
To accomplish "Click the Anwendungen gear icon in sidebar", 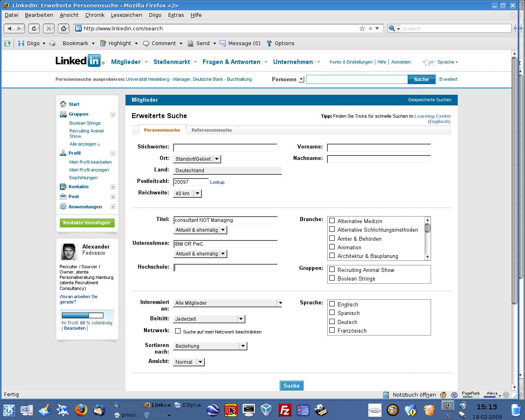I will (x=63, y=206).
